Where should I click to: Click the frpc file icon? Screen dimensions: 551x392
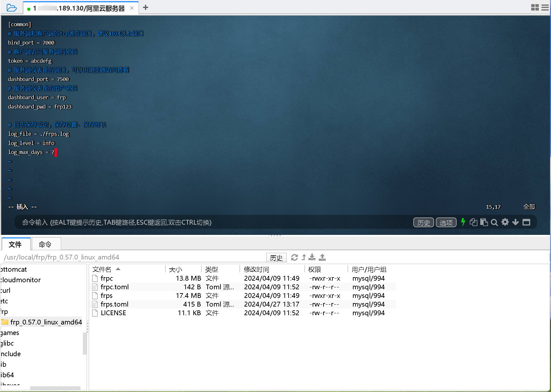pyautogui.click(x=95, y=278)
